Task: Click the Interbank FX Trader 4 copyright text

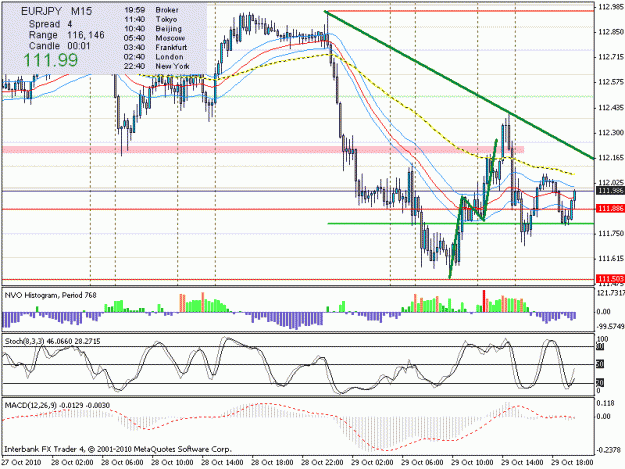Action: click(x=118, y=449)
